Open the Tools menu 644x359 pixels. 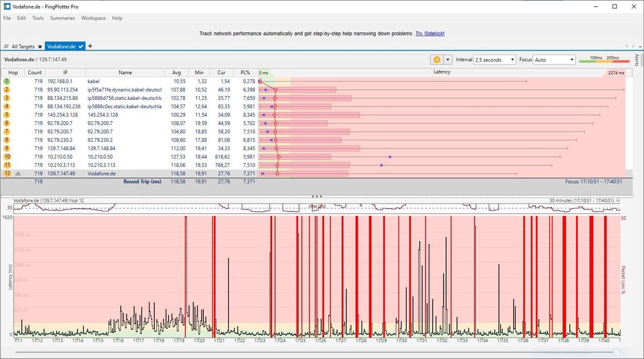tap(38, 18)
